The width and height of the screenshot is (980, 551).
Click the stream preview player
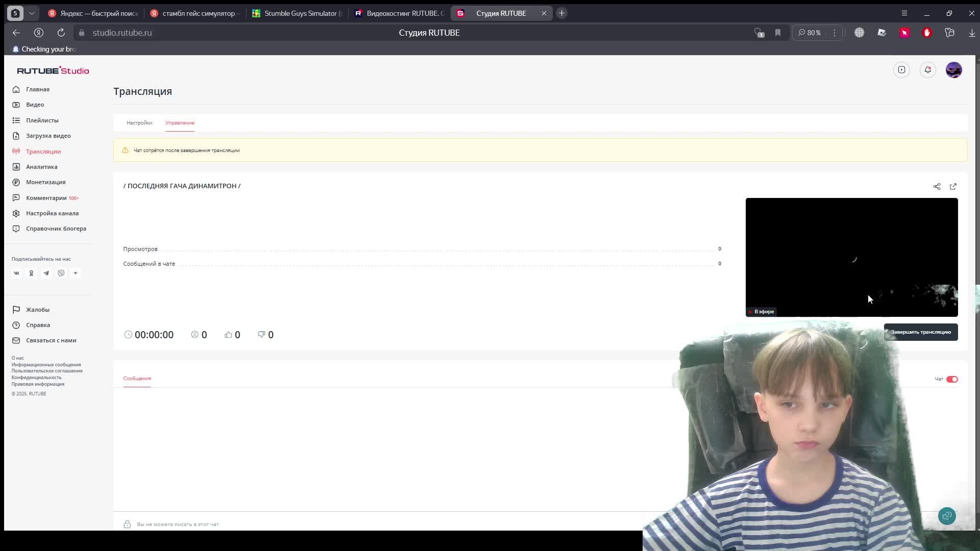(851, 257)
